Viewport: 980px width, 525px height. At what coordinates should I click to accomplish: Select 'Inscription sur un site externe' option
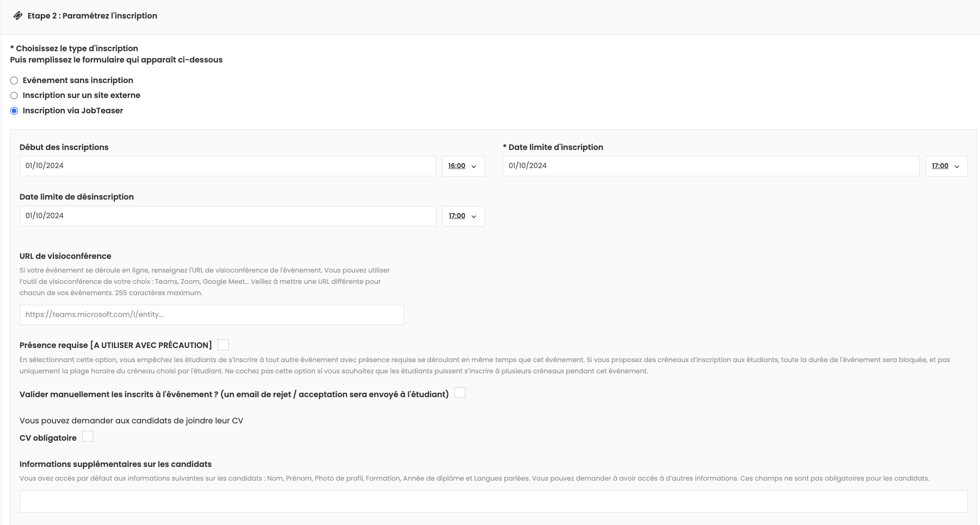(14, 96)
